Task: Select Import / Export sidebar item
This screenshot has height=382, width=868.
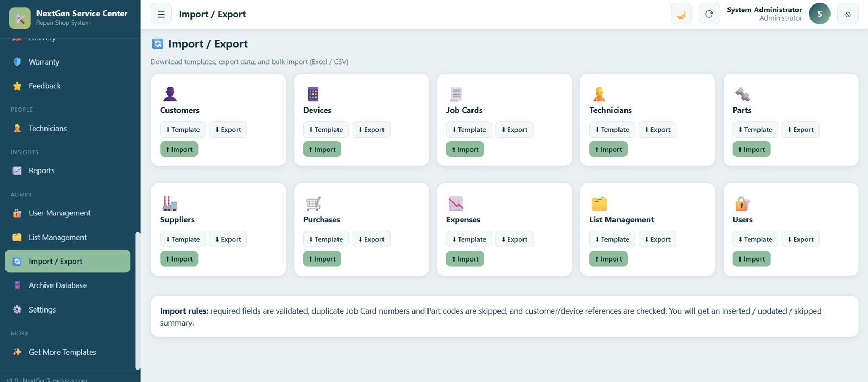Action: [x=67, y=261]
